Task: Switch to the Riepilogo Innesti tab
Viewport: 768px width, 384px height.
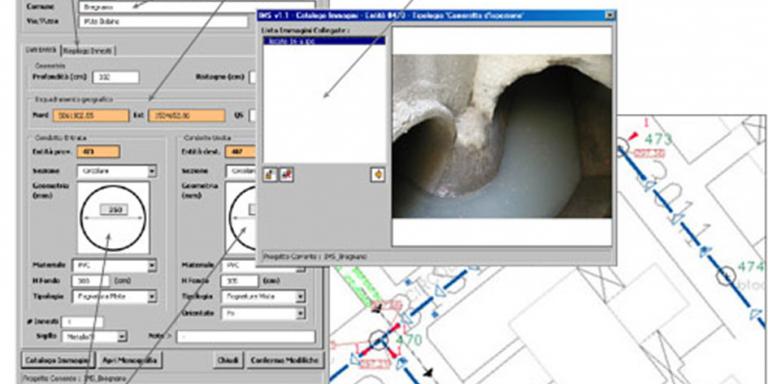Action: tap(89, 50)
